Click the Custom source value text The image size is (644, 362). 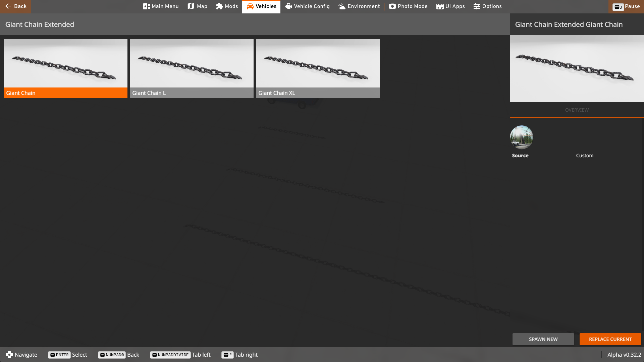(x=585, y=156)
